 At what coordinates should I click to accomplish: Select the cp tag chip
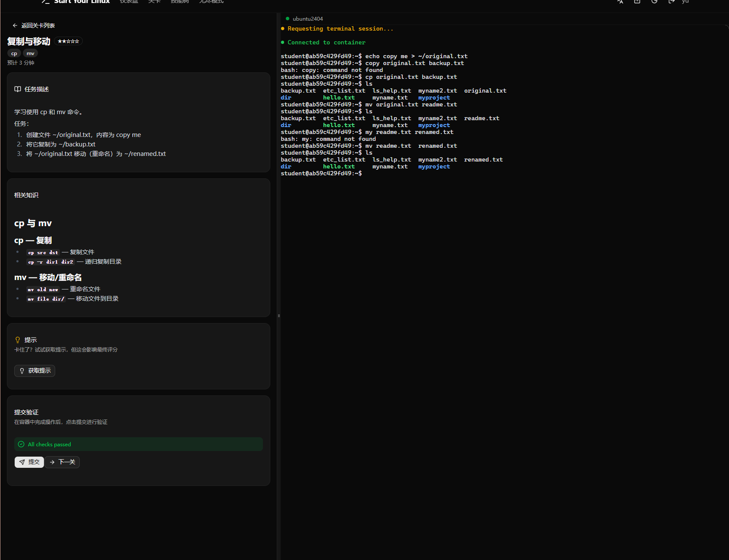[x=14, y=53]
